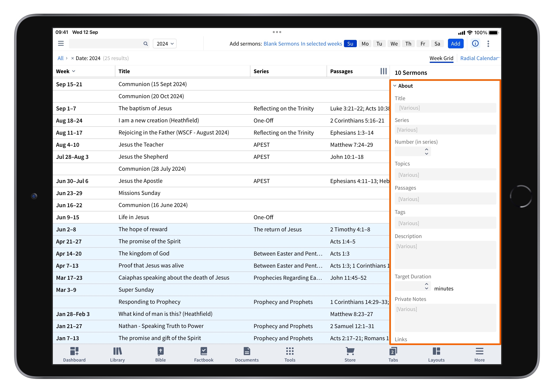Select Missions Sunday row
Image resolution: width=554 pixels, height=392 pixels.
click(221, 193)
